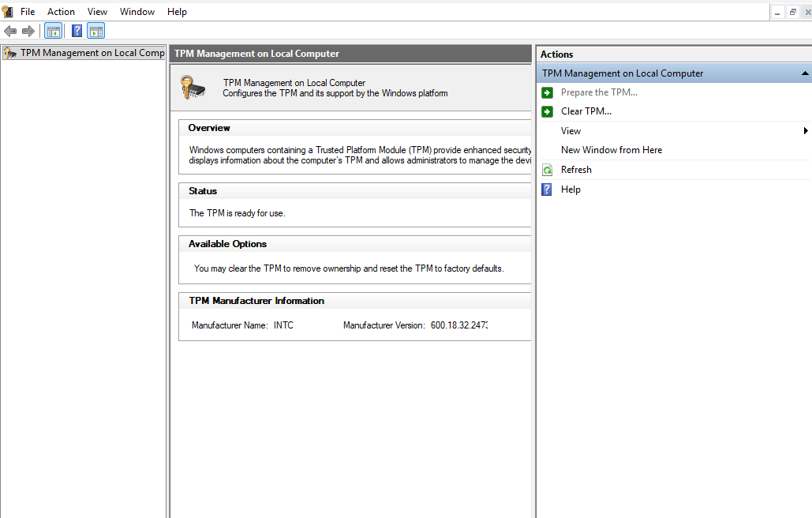
Task: Open the Window menu
Action: [137, 11]
